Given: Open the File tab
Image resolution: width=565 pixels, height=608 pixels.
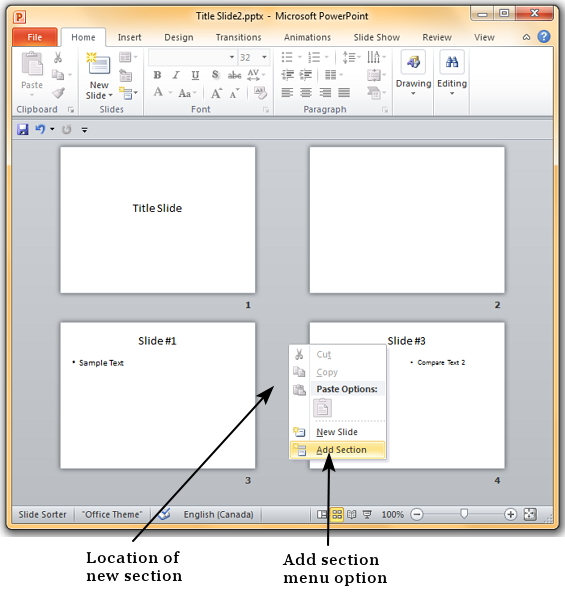Looking at the screenshot, I should 35,37.
